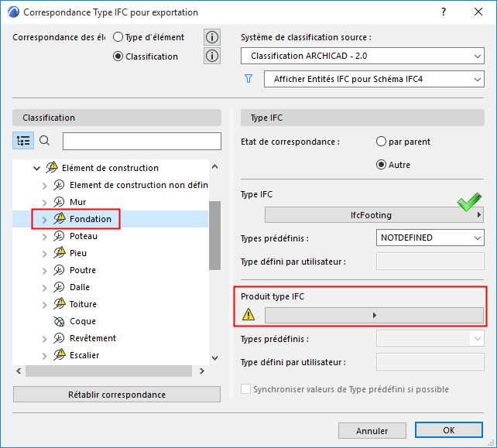Click the blue filter funnel icon

click(248, 79)
